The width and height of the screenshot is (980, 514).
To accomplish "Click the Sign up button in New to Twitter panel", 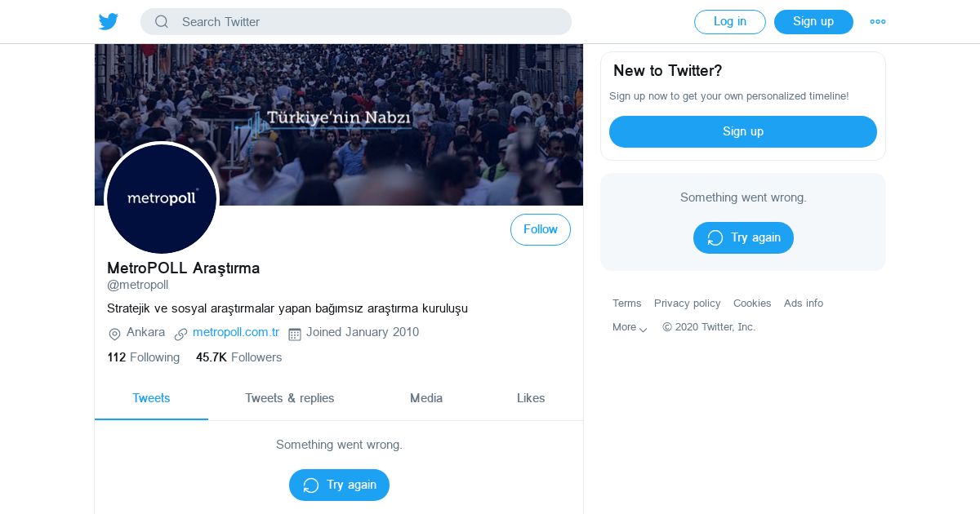I will [x=742, y=131].
